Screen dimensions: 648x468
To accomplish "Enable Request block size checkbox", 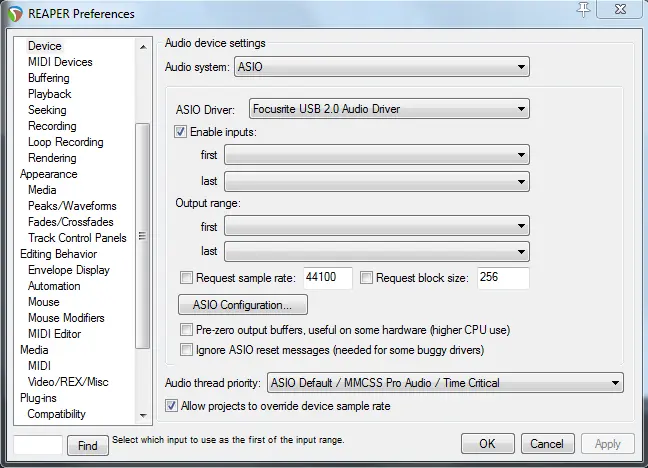I will [366, 277].
